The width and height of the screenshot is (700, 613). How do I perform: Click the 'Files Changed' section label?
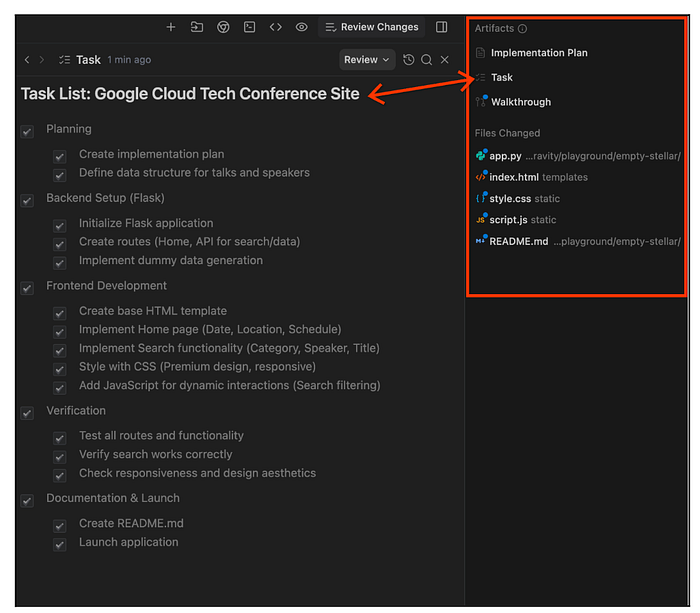507,133
